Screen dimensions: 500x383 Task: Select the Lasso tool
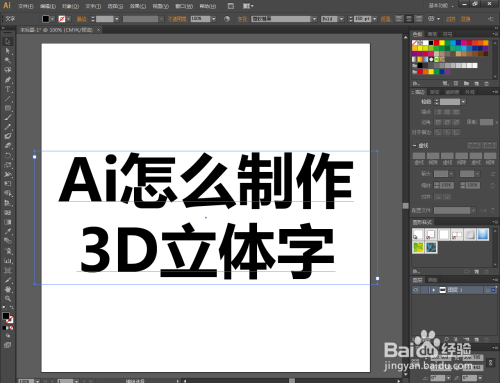8,70
